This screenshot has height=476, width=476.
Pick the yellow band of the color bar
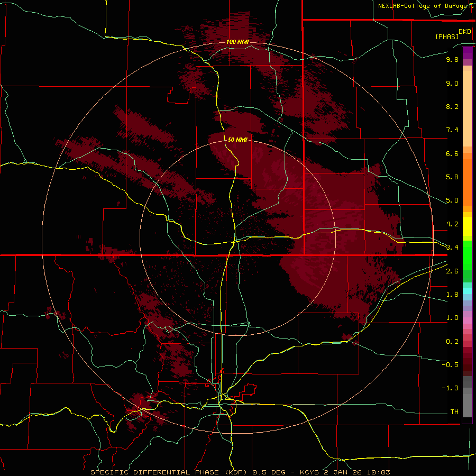467,226
